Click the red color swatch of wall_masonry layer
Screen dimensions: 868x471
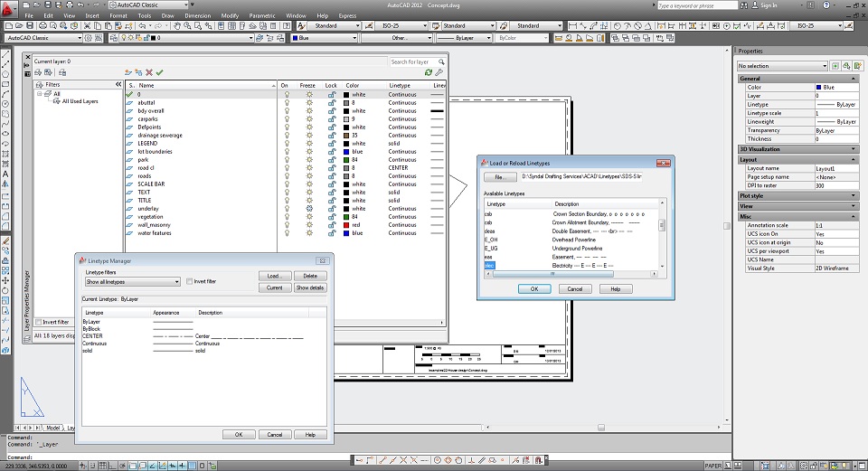346,225
